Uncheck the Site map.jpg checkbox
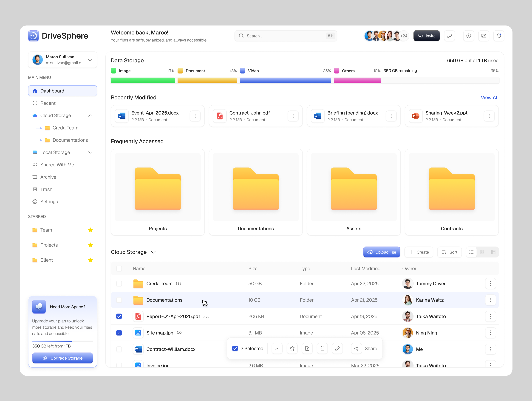 (x=119, y=333)
